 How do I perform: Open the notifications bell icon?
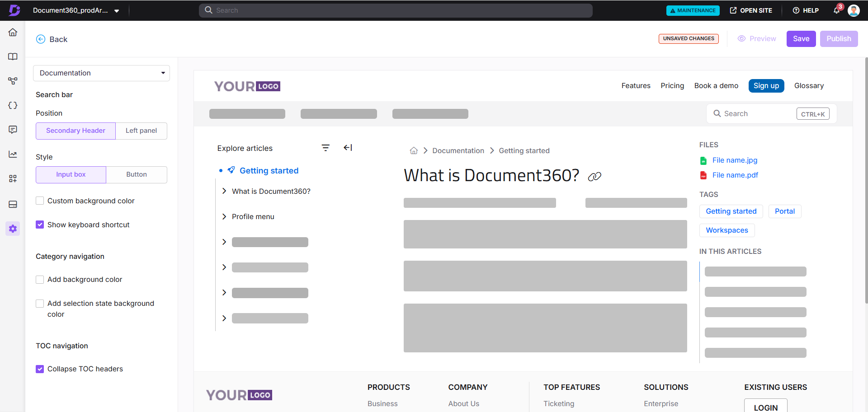[x=837, y=10]
